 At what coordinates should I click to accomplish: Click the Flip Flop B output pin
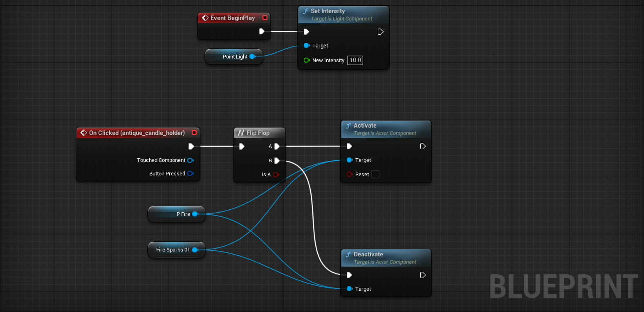pyautogui.click(x=277, y=161)
